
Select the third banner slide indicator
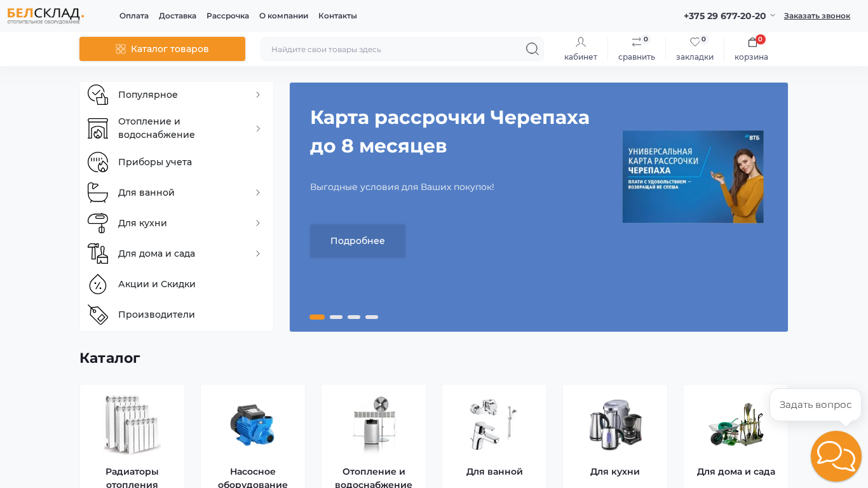[x=354, y=317]
